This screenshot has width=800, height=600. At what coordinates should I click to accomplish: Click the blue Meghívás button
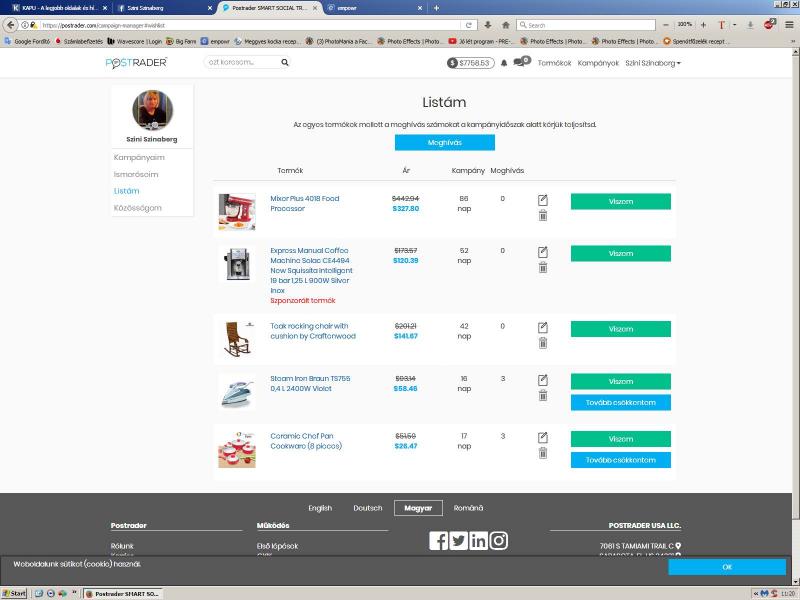coord(444,142)
